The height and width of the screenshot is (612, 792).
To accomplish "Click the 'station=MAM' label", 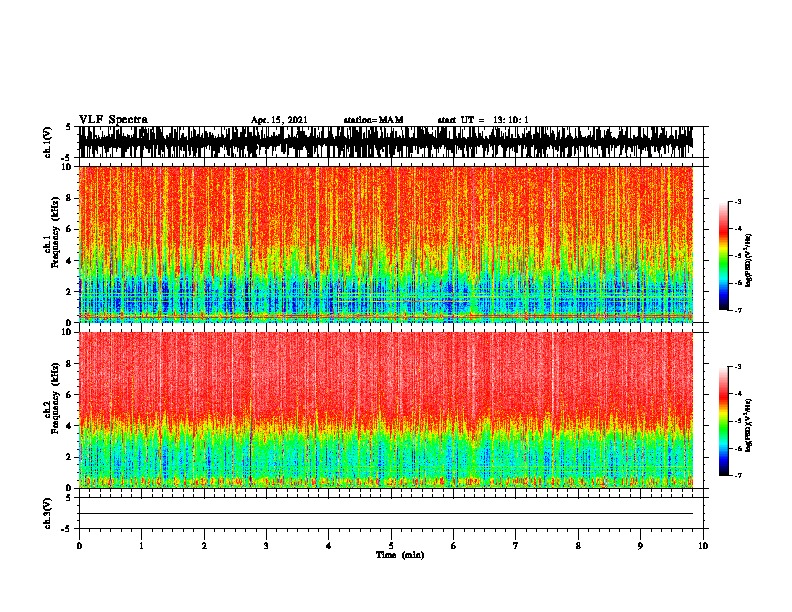I will pos(373,120).
